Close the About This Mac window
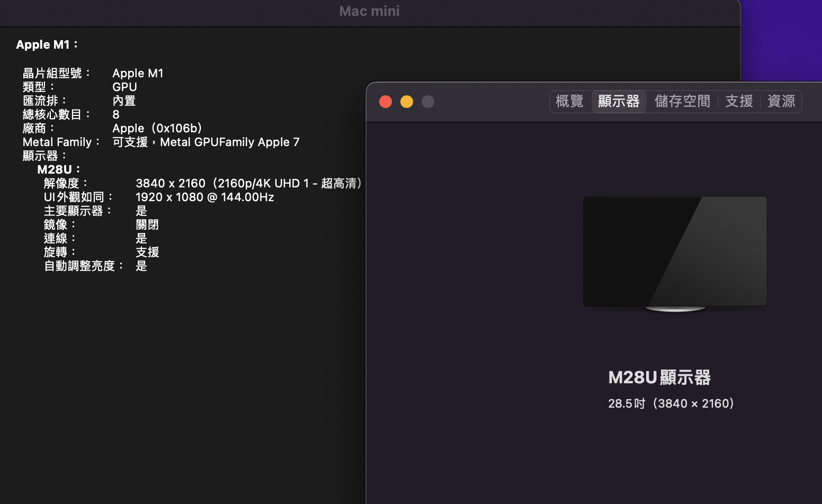Viewport: 822px width, 504px height. pyautogui.click(x=386, y=102)
